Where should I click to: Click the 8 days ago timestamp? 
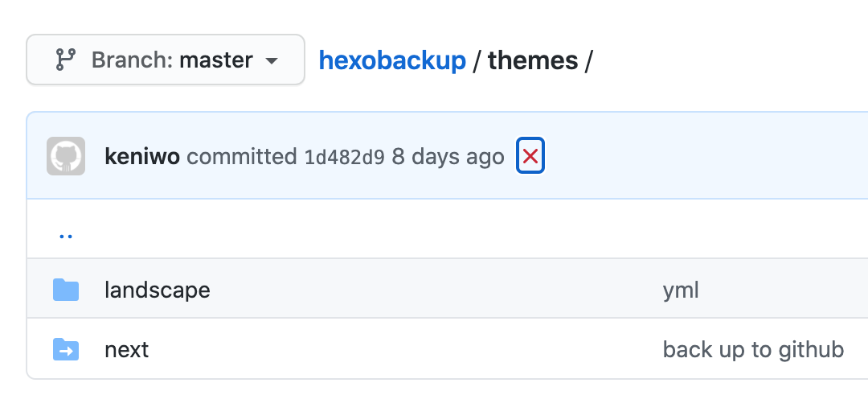pyautogui.click(x=448, y=156)
